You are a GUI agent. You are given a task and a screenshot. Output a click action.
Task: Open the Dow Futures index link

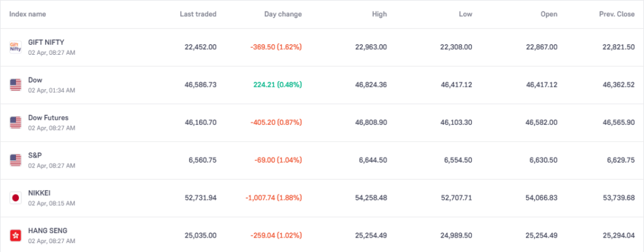(x=48, y=118)
